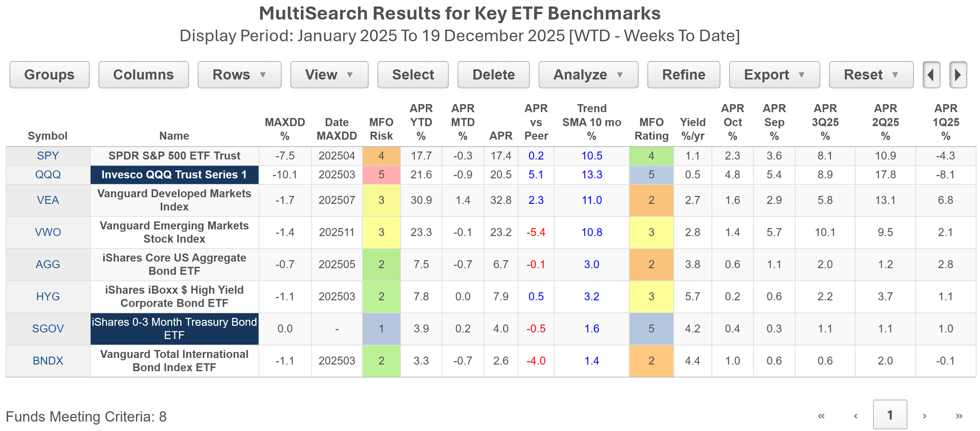Go to the previous results page

(855, 415)
